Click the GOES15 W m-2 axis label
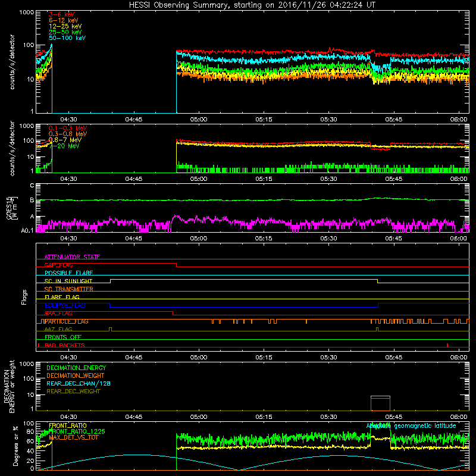This screenshot has width=476, height=476. click(x=12, y=208)
